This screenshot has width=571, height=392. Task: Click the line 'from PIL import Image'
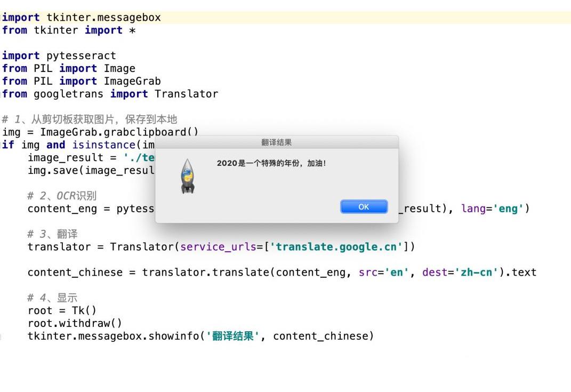[x=69, y=68]
